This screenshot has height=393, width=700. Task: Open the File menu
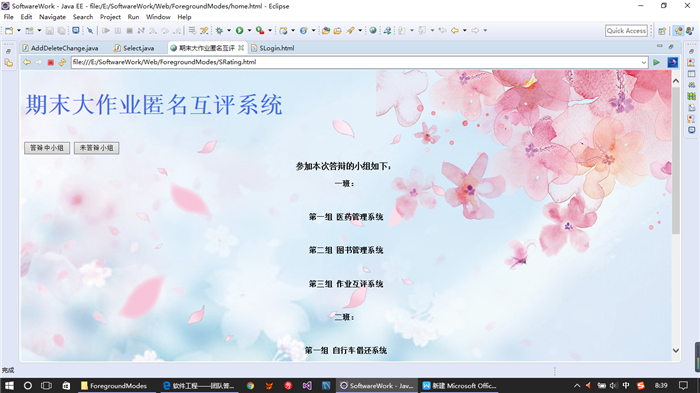point(8,17)
